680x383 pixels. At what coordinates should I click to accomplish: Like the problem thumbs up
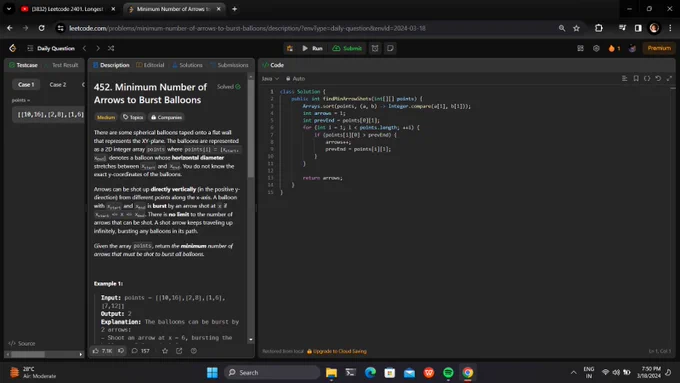pyautogui.click(x=102, y=350)
